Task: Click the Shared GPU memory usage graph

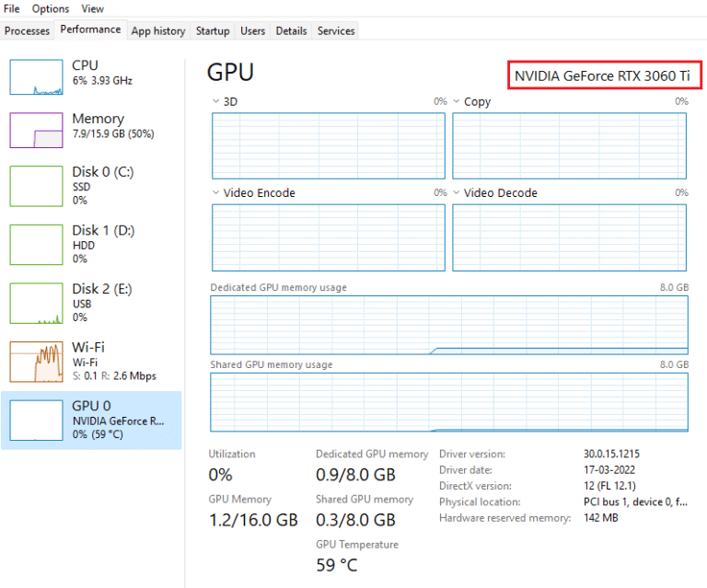Action: [449, 402]
